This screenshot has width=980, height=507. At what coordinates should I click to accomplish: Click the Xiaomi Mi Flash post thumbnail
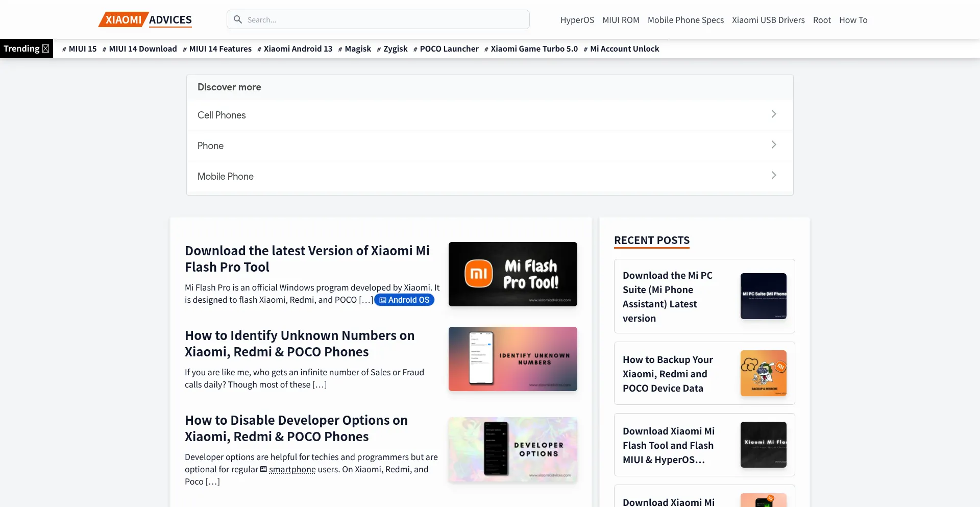click(x=764, y=445)
